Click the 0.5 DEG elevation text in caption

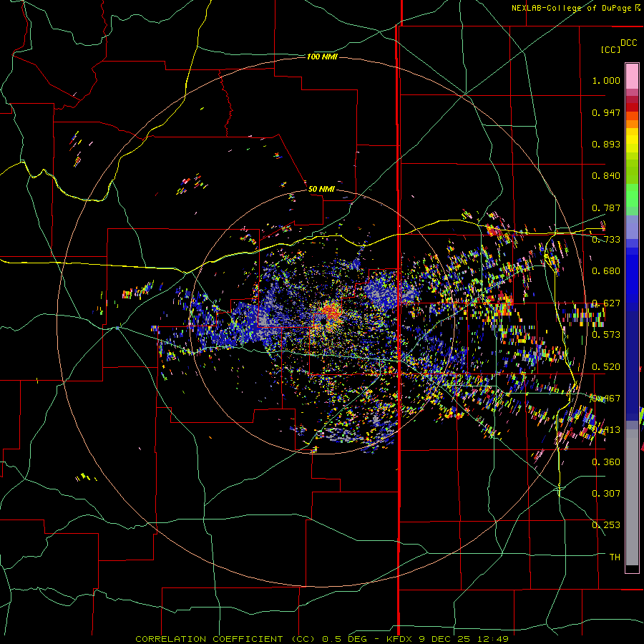344,639
